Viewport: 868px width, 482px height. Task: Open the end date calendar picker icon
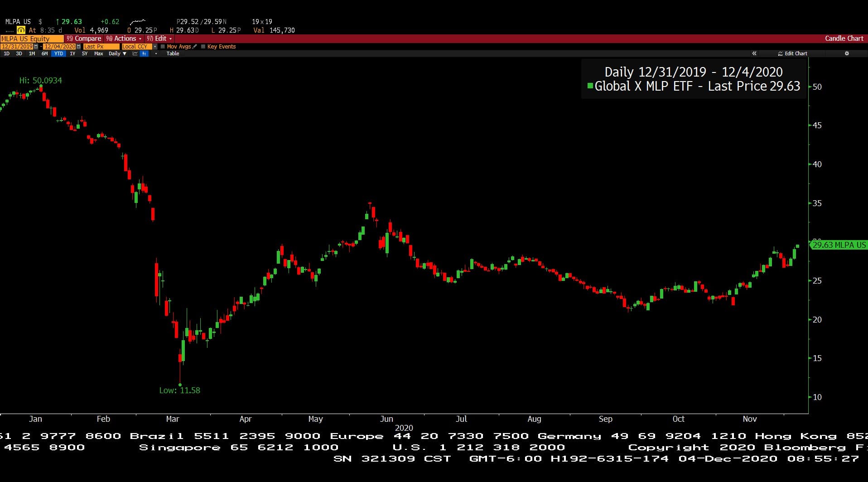click(x=78, y=47)
